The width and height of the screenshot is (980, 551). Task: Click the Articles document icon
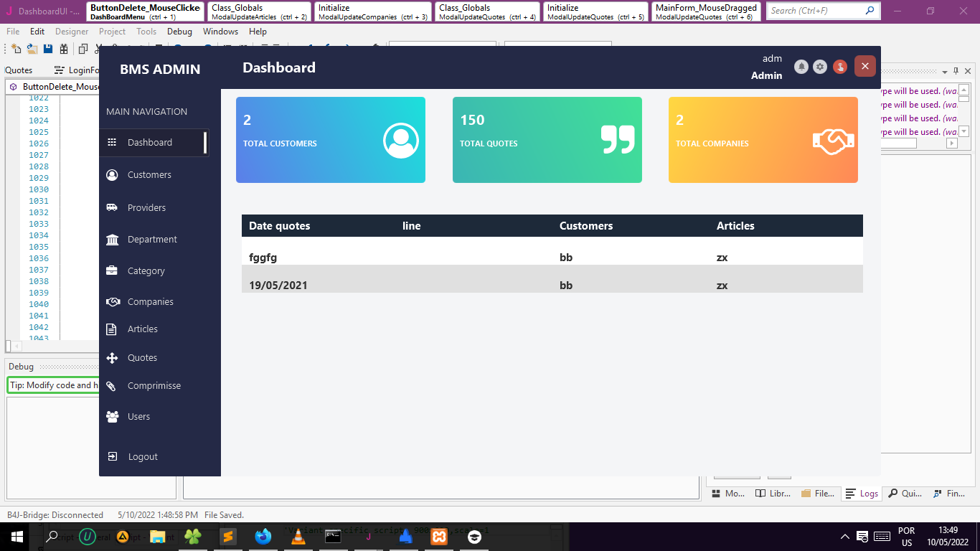[111, 329]
